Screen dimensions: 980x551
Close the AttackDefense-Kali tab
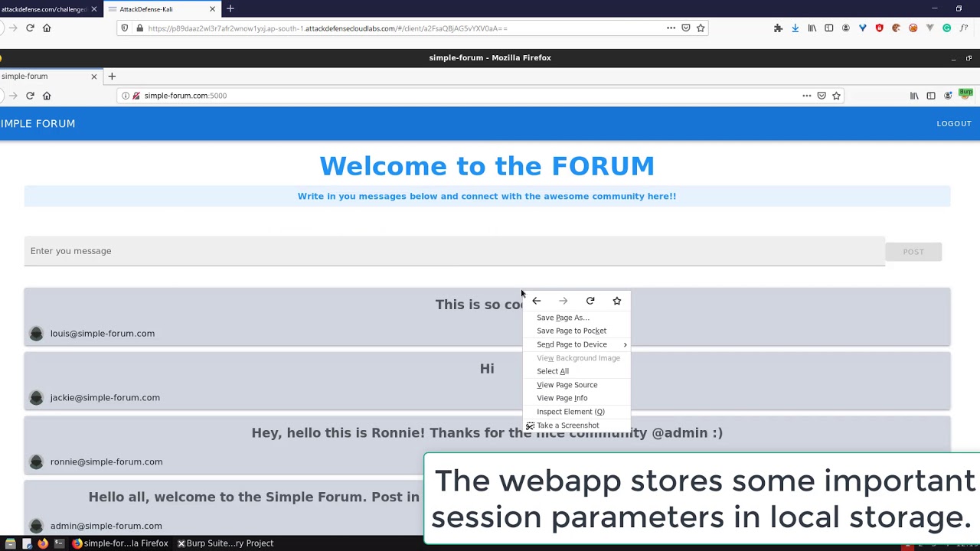point(212,9)
